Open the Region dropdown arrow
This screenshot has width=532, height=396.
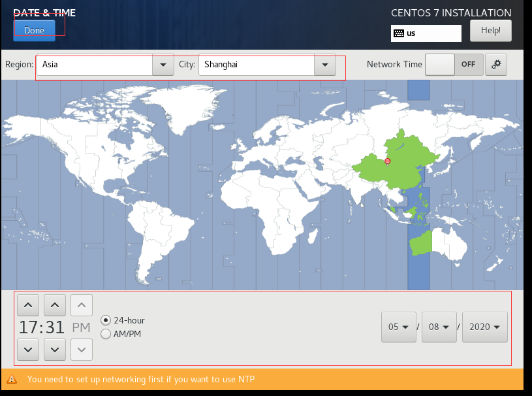coord(163,65)
